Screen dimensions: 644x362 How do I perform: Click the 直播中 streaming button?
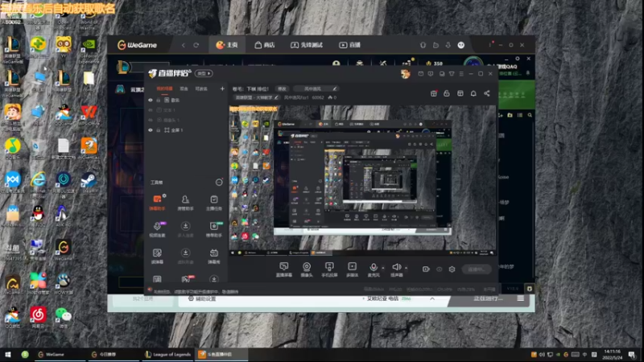click(x=477, y=269)
